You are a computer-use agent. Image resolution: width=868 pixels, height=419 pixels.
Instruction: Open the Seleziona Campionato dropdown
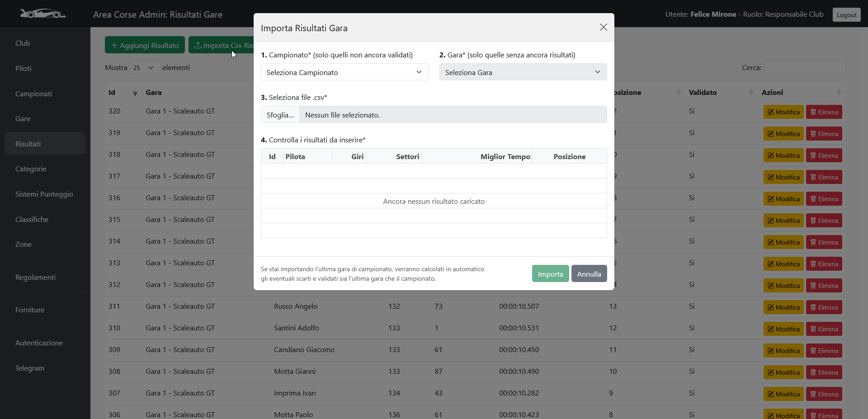344,72
